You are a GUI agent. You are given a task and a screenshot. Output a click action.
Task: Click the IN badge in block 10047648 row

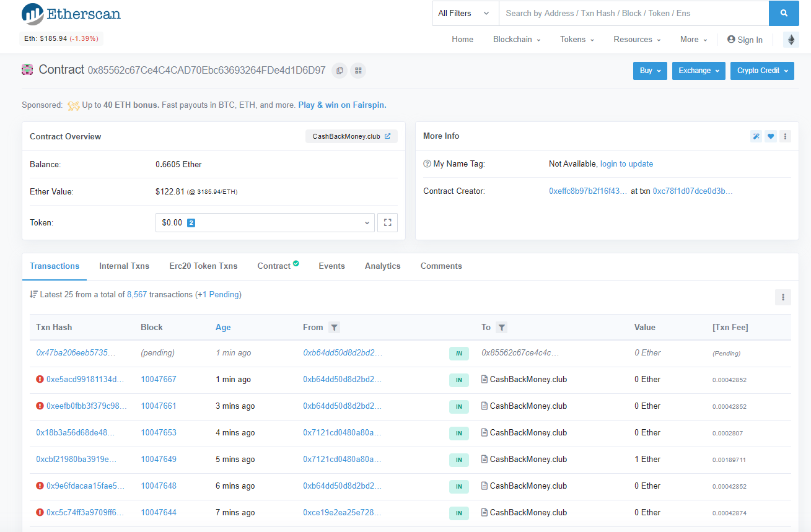tap(459, 486)
